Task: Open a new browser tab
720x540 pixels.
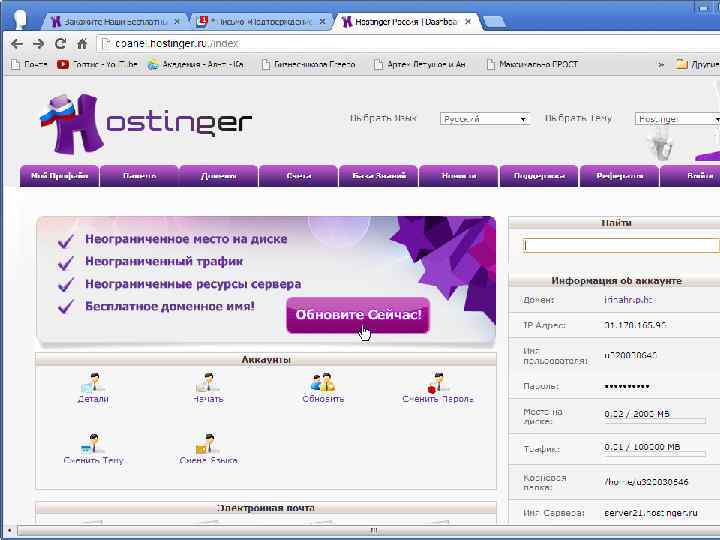Action: [x=494, y=22]
